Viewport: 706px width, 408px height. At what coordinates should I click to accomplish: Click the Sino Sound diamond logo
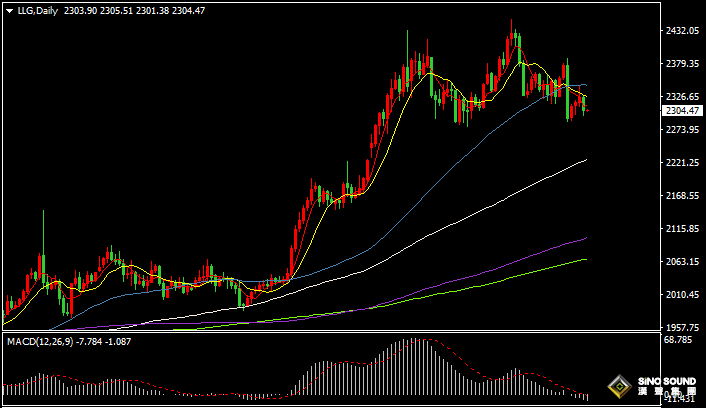(x=620, y=387)
